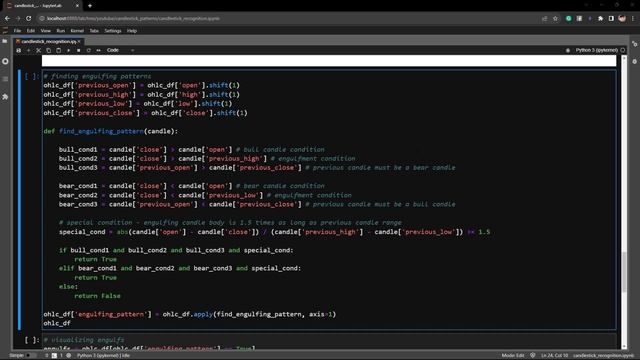Switch kernel via Python 3 (ipykernel) label

coord(596,50)
